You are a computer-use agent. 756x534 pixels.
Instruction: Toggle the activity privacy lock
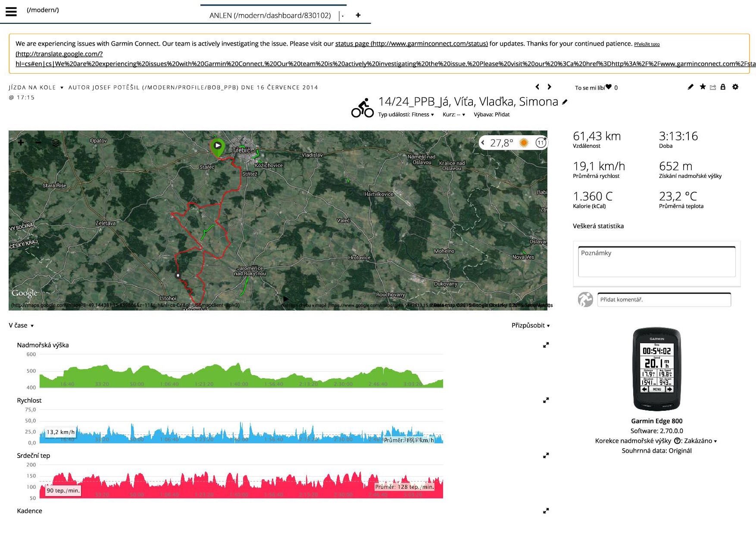click(x=723, y=87)
